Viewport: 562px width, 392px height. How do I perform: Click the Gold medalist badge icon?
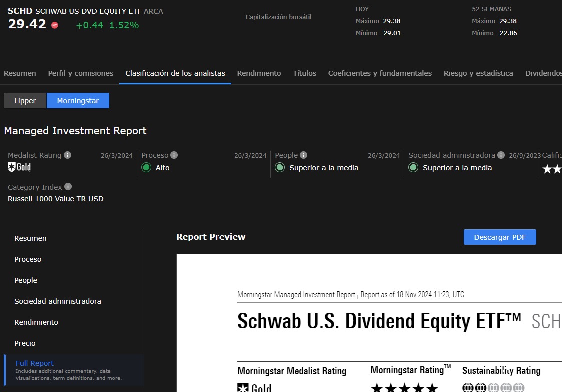click(x=12, y=167)
